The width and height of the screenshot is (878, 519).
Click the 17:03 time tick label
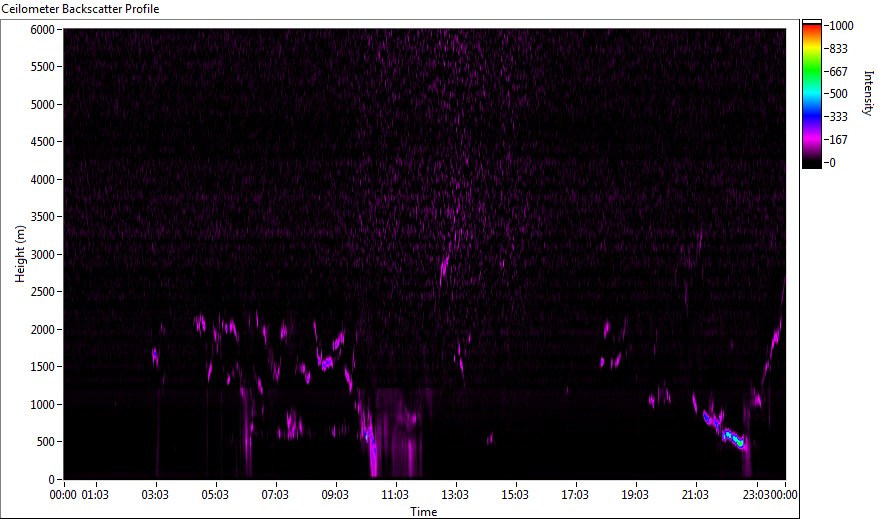click(x=575, y=495)
